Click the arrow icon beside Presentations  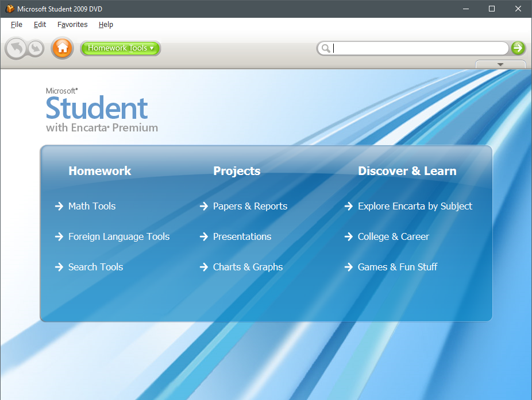(x=203, y=236)
